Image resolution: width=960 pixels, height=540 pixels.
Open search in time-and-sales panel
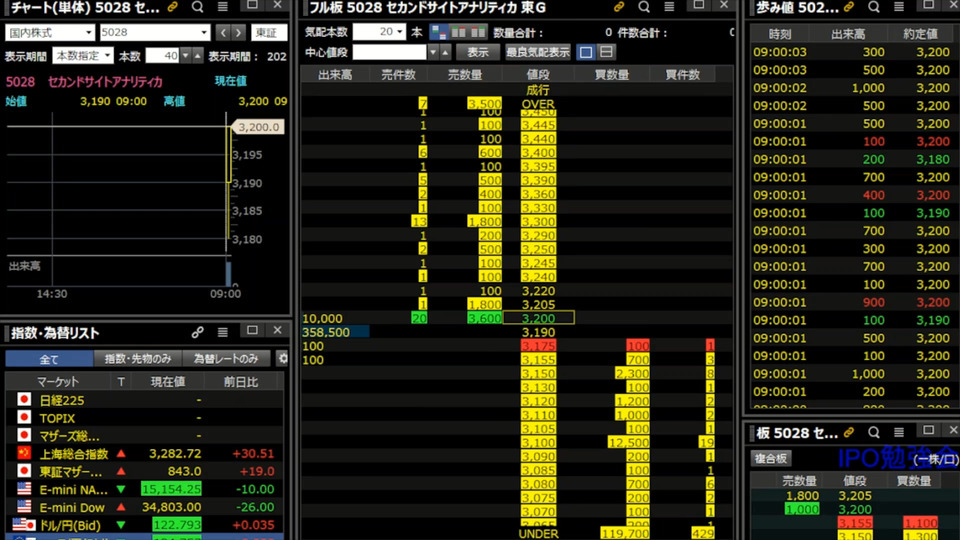click(x=874, y=7)
